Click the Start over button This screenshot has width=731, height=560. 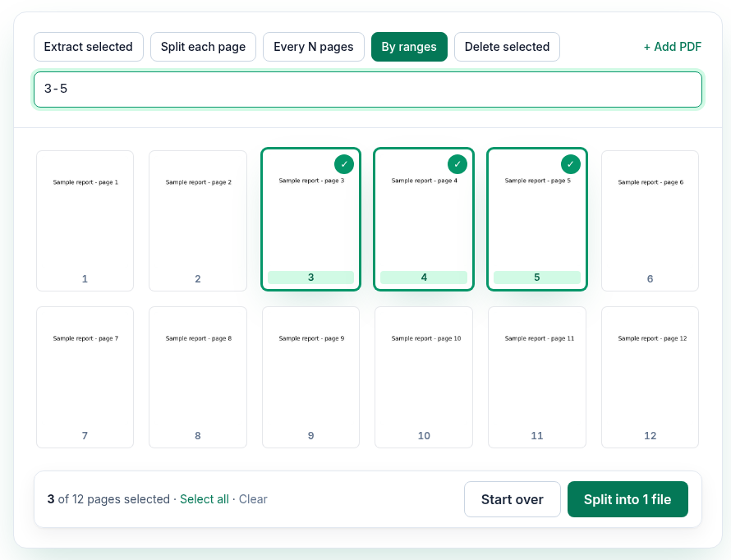click(x=513, y=499)
